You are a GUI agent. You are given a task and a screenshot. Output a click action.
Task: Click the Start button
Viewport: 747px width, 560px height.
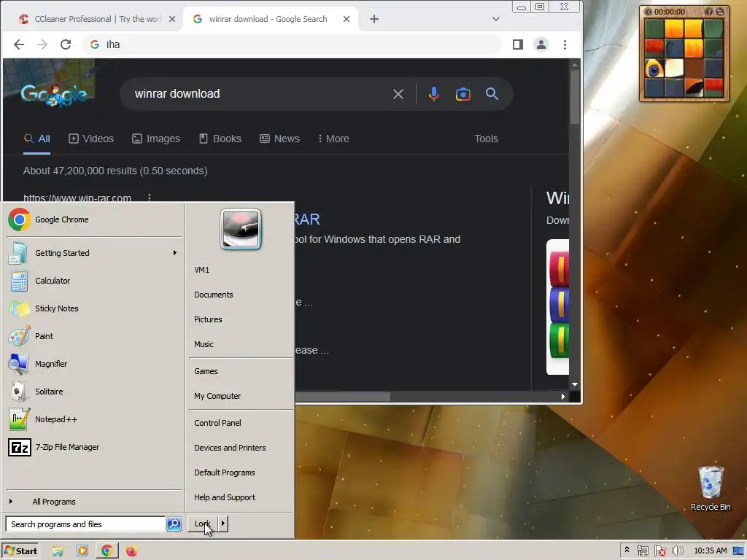point(20,551)
